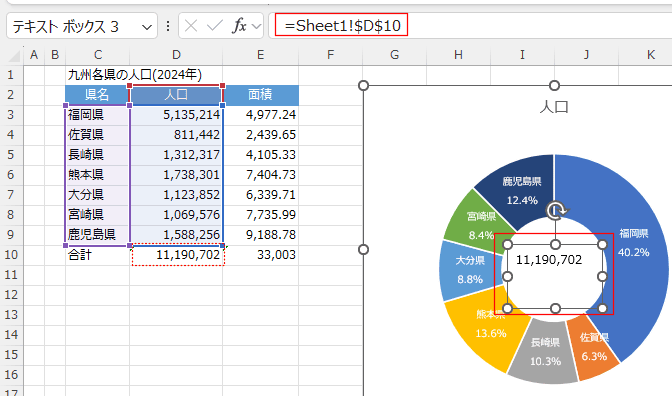Screen dimensions: 672x396
Task: Click the formula bar cancel X icon
Action: click(191, 26)
